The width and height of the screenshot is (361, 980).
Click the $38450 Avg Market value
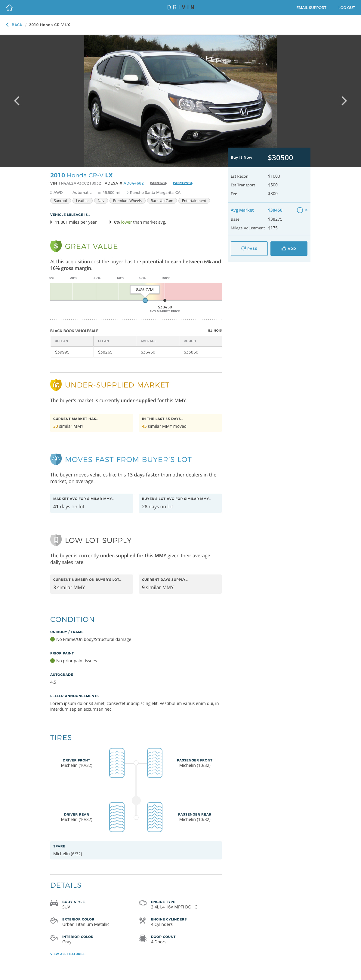click(275, 210)
